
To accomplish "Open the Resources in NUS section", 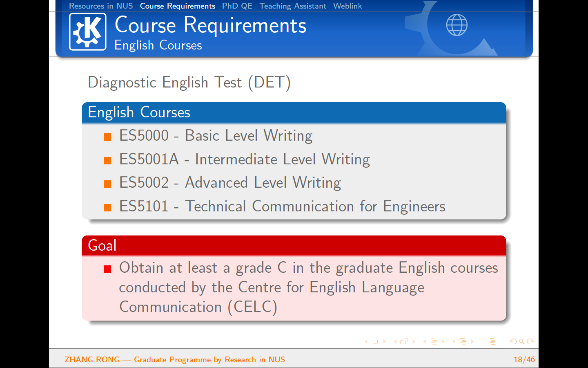I will [101, 6].
